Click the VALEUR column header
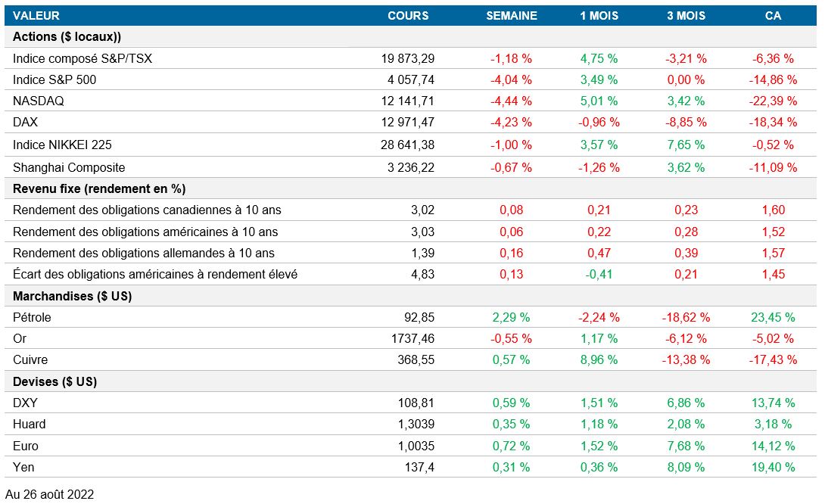The height and width of the screenshot is (504, 825). tap(36, 15)
